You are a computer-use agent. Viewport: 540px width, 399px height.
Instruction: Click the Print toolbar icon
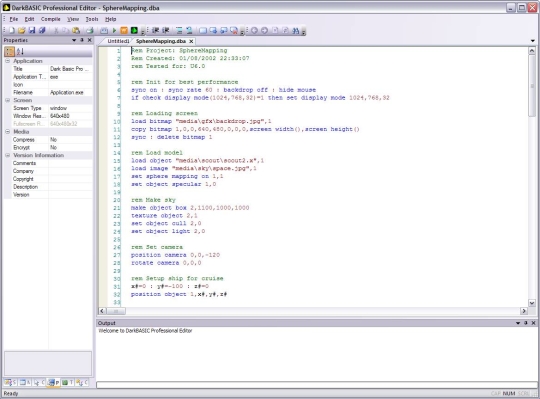coord(90,31)
